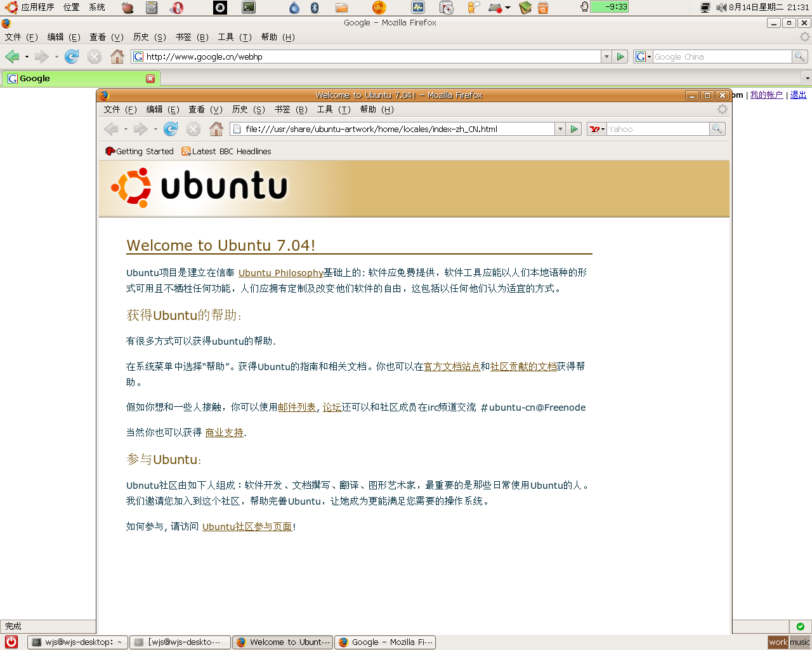Open the 邮件列表 link
This screenshot has height=650, width=812.
pyautogui.click(x=297, y=408)
